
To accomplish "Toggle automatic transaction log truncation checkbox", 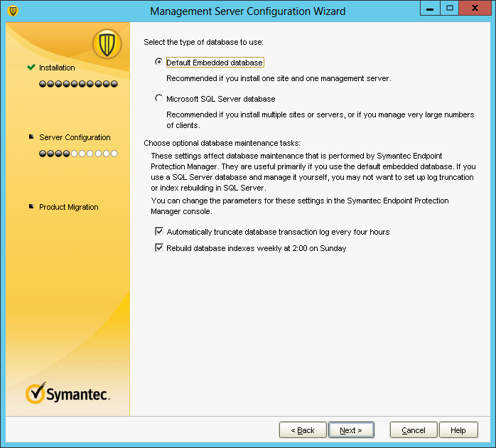I will pos(159,231).
